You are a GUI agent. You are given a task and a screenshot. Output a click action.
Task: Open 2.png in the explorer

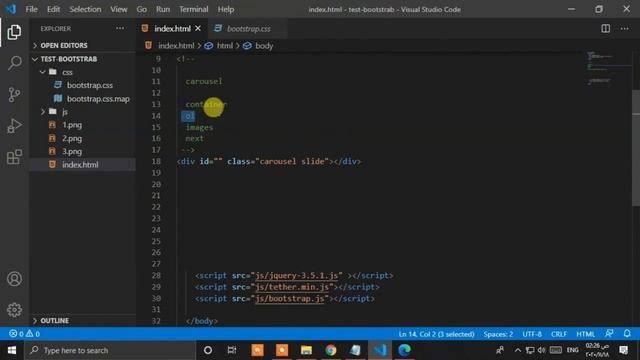pos(72,138)
